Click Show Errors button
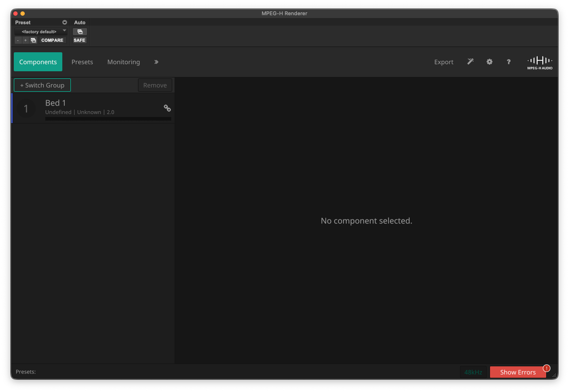 point(518,372)
